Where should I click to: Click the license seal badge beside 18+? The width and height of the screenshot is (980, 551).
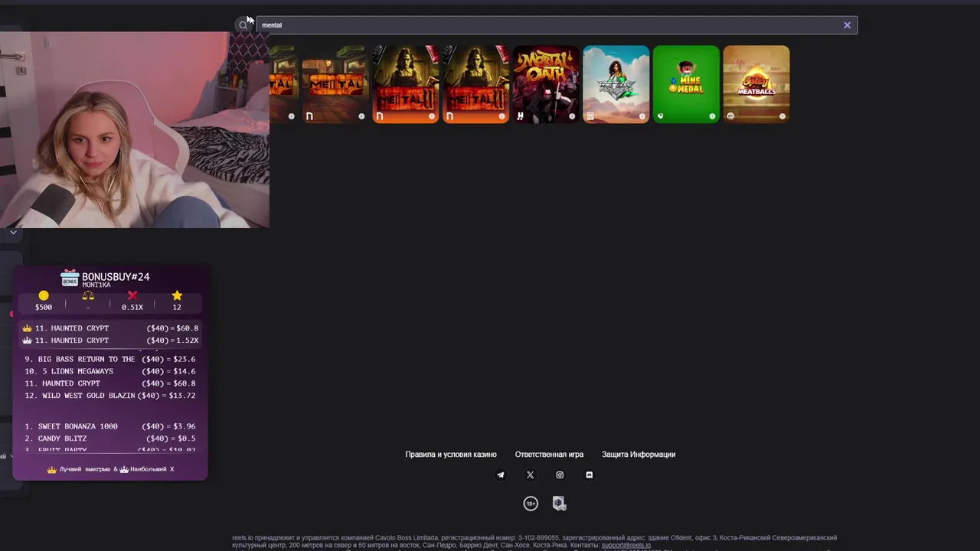[560, 504]
